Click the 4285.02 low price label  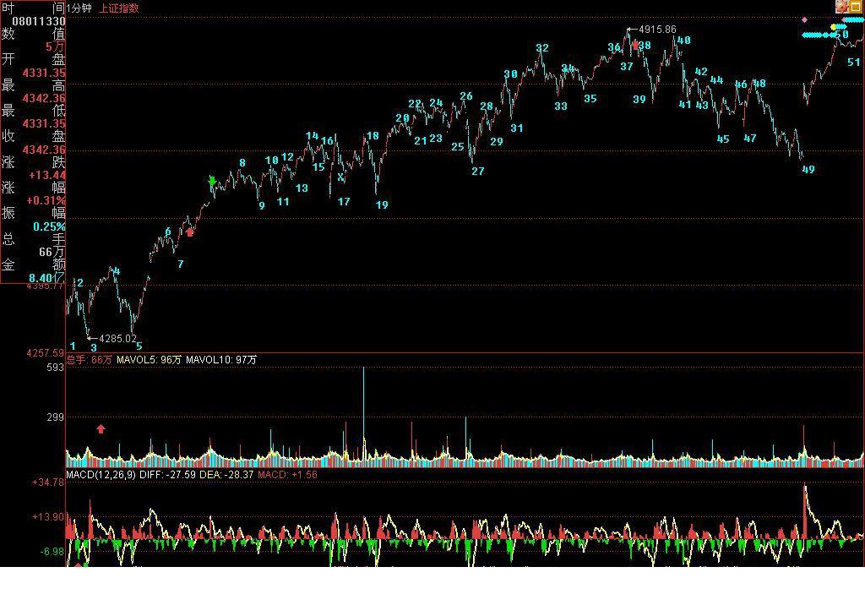click(x=117, y=338)
